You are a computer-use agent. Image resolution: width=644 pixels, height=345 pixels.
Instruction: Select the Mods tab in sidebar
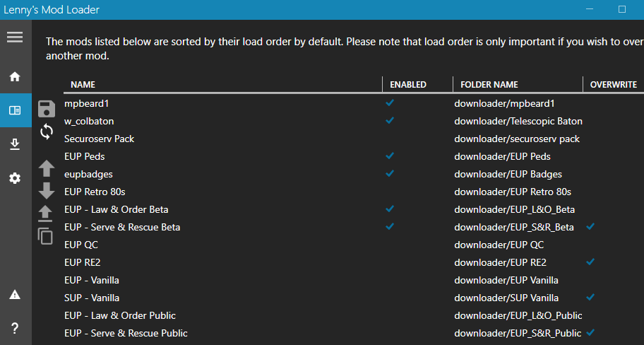pos(15,110)
